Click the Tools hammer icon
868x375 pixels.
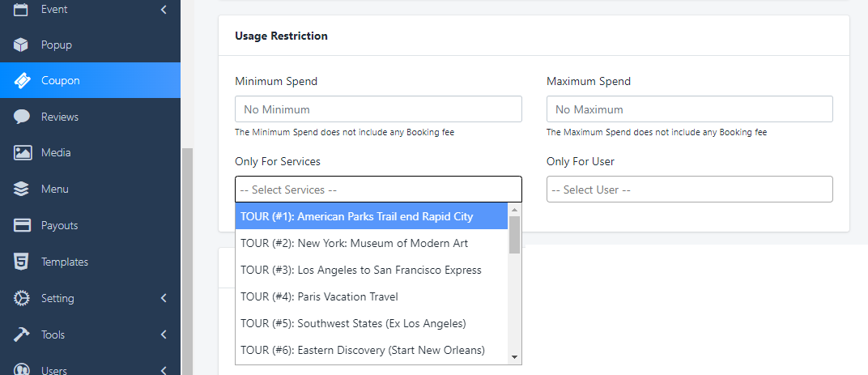tap(22, 335)
